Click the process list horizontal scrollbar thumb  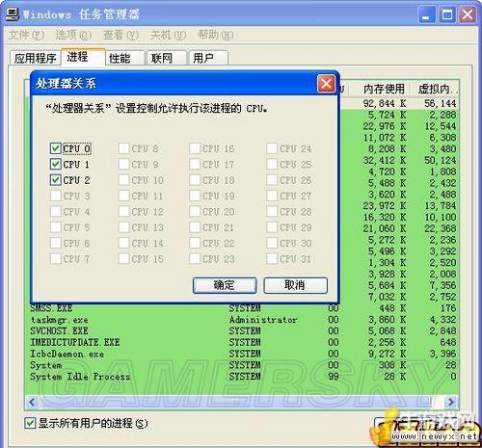pos(235,402)
